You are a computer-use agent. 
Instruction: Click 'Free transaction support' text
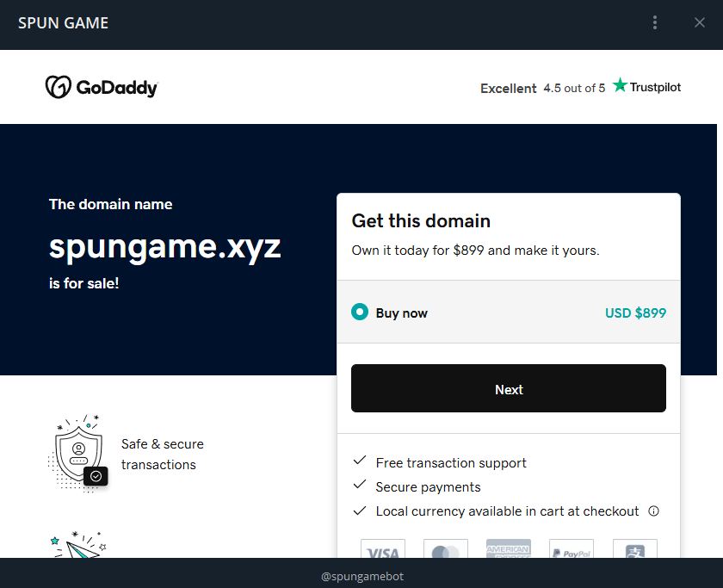coord(451,462)
